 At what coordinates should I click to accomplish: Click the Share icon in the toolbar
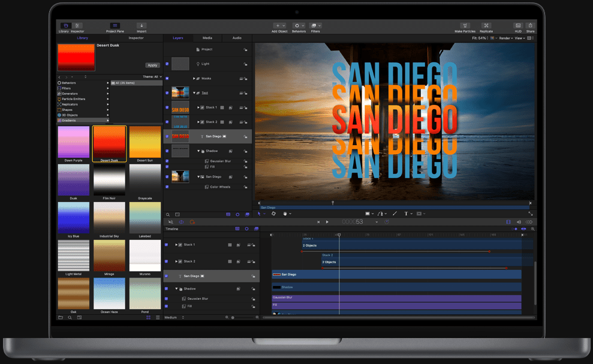point(530,26)
